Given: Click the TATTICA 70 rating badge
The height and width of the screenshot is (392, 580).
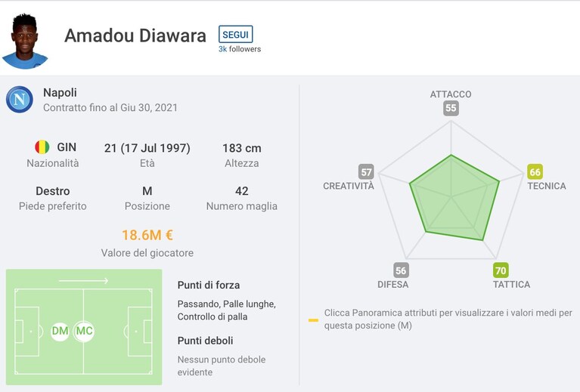Looking at the screenshot, I should tap(501, 270).
